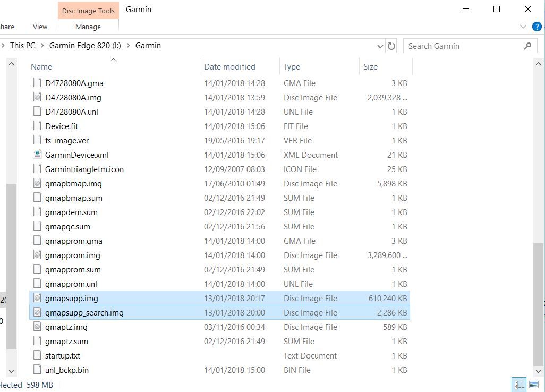Go to Garmin Edge 820 (I:) breadcrumb
545x392 pixels.
85,46
